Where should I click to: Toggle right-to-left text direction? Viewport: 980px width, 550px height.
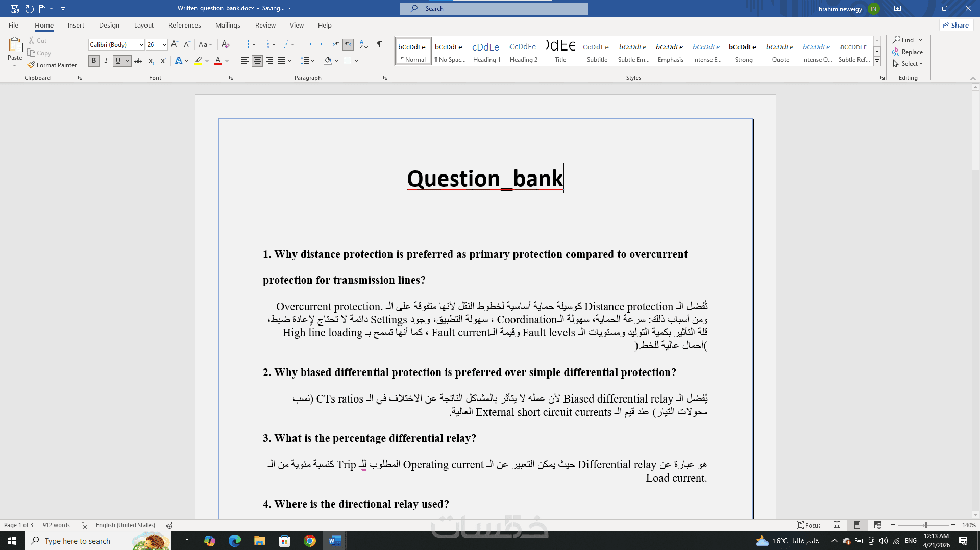tap(348, 44)
